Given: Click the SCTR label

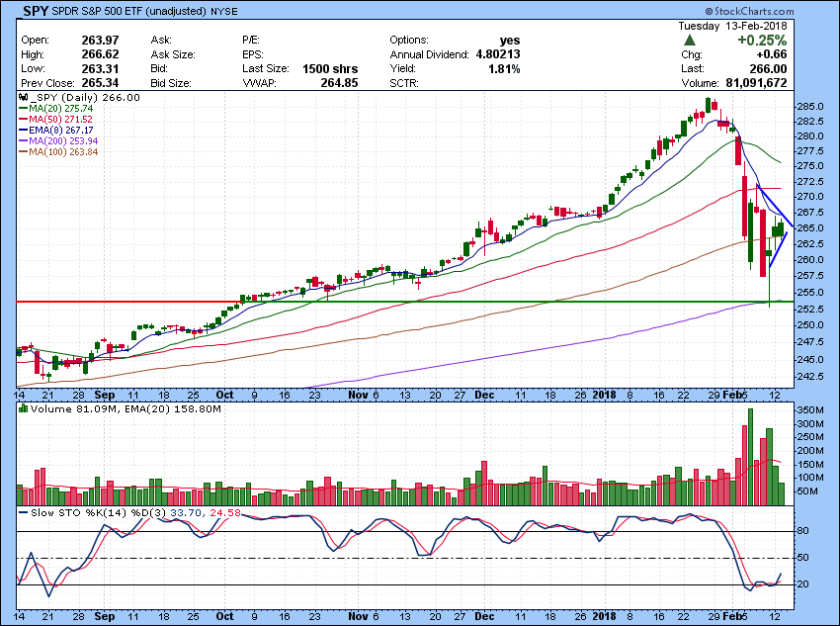Looking at the screenshot, I should tap(404, 83).
